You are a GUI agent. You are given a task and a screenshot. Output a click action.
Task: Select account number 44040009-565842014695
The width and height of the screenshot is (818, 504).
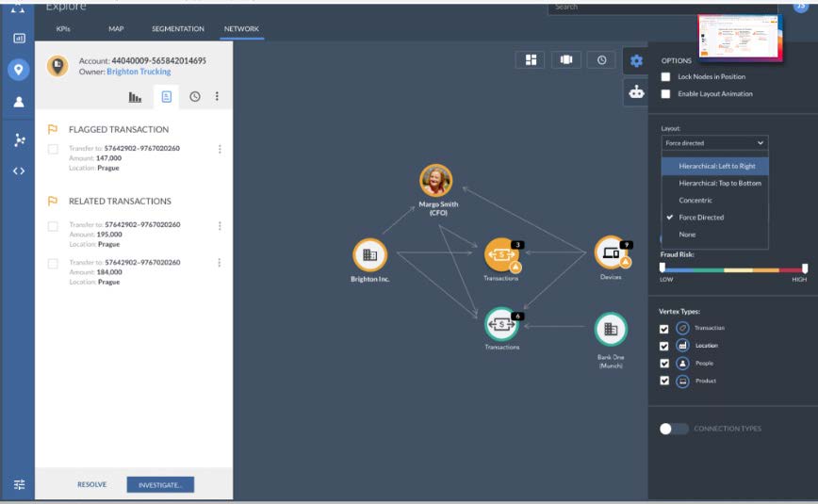click(x=158, y=61)
